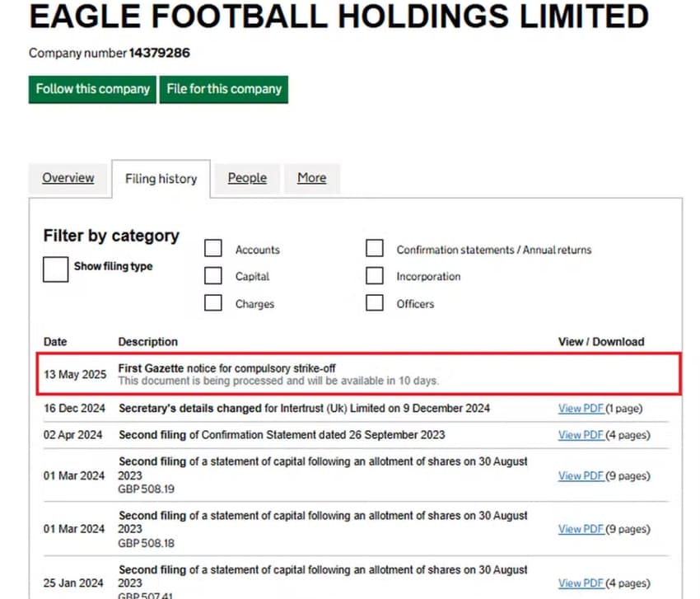Check the Capital category checkbox
700x599 pixels.
click(213, 276)
